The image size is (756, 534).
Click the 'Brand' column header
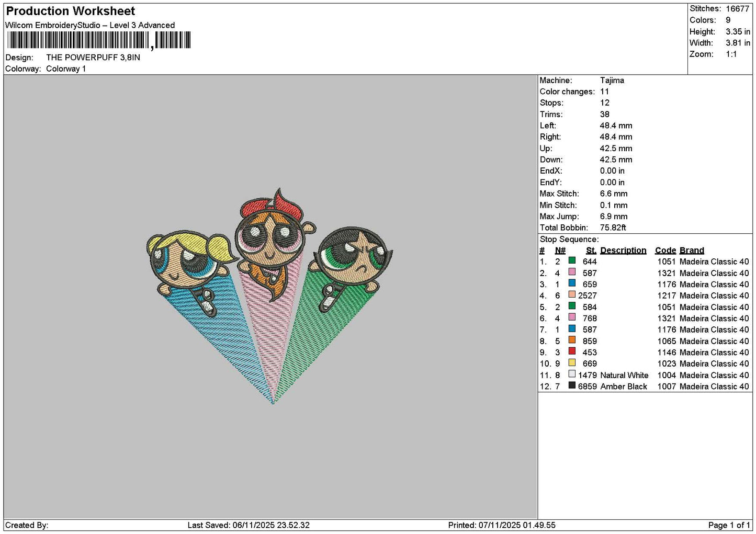[x=692, y=251]
